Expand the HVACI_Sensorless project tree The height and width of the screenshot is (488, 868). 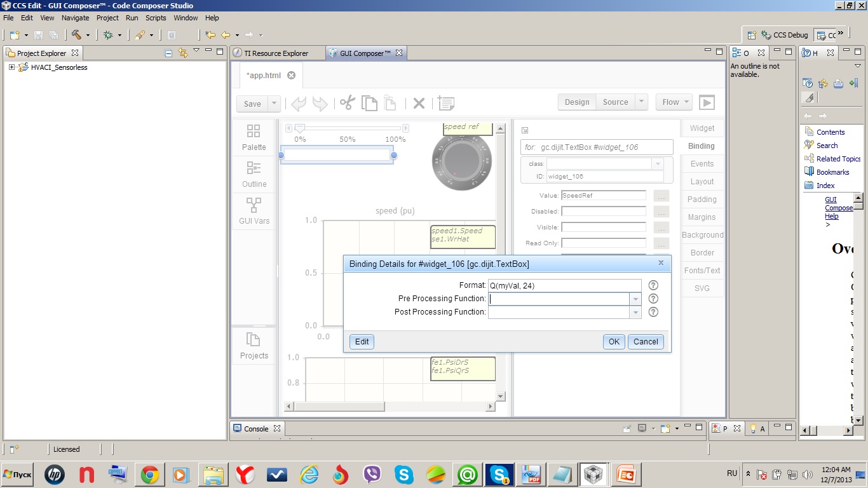pos(11,67)
